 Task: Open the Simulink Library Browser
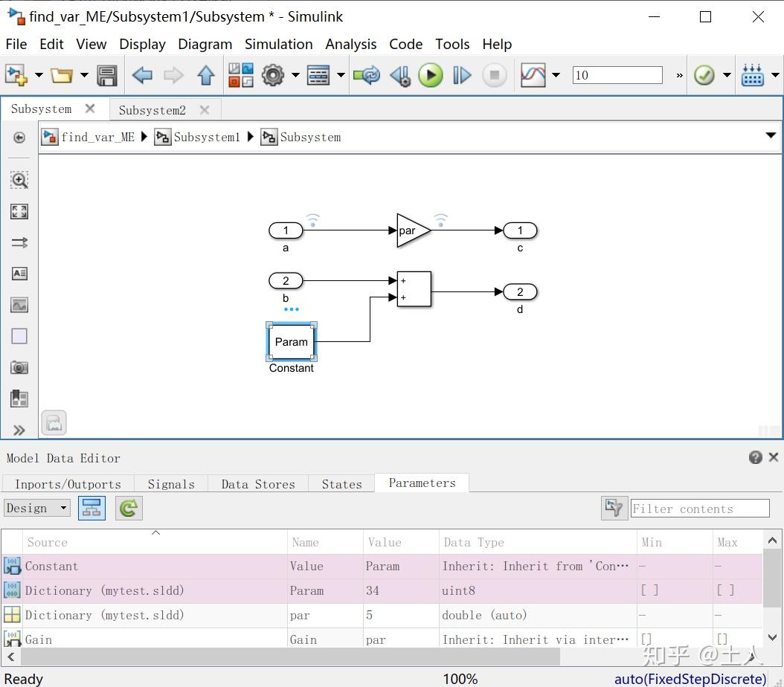pos(752,74)
